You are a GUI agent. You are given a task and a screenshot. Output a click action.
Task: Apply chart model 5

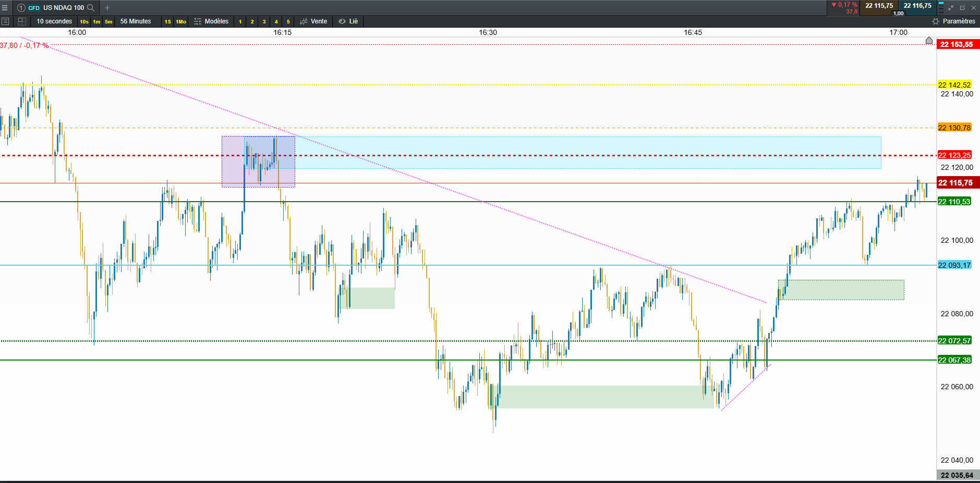288,21
